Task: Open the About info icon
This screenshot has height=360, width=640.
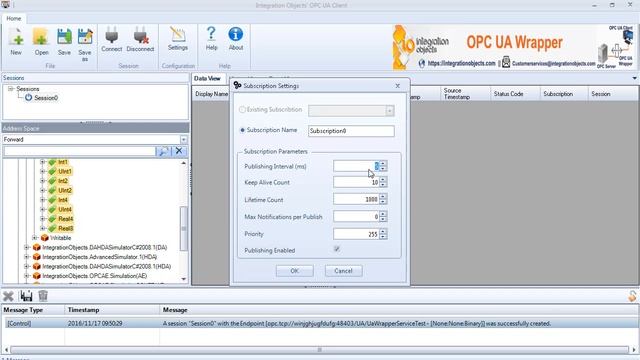Action: (236, 34)
